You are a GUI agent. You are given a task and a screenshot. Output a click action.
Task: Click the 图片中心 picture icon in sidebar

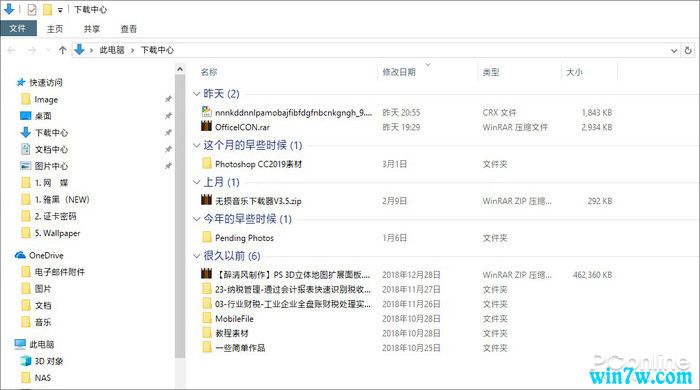pos(25,166)
